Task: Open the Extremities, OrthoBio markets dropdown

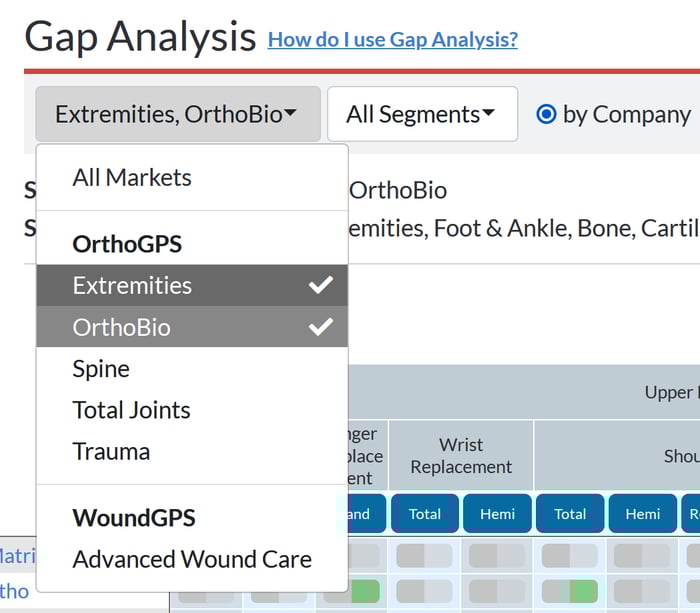Action: [178, 114]
